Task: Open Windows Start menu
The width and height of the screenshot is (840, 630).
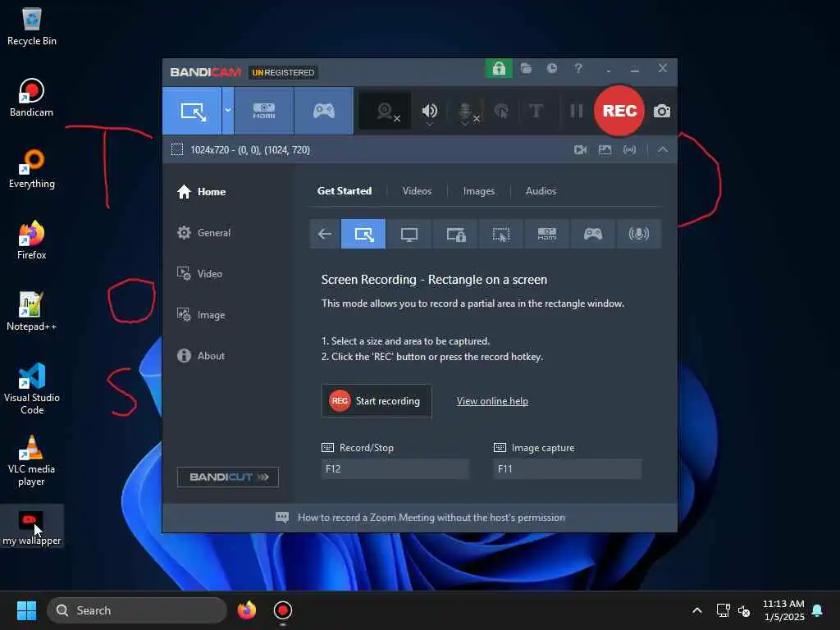Action: (x=26, y=610)
